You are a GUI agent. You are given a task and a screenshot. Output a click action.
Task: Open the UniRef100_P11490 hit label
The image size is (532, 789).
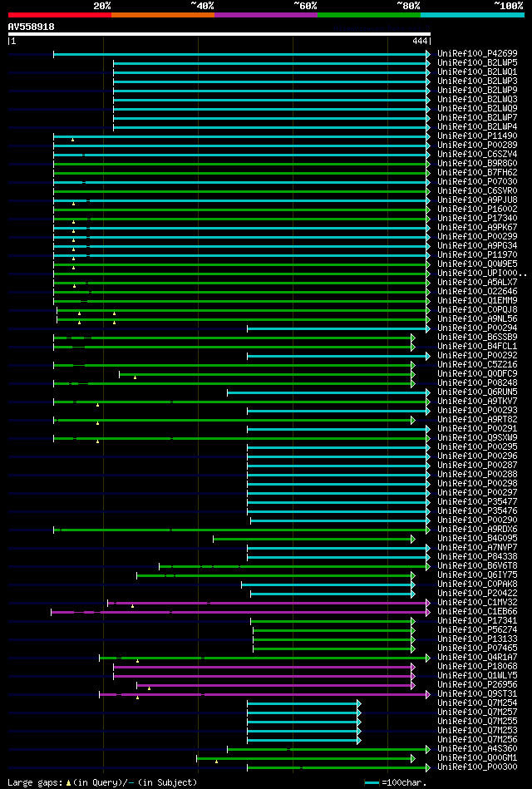point(478,136)
